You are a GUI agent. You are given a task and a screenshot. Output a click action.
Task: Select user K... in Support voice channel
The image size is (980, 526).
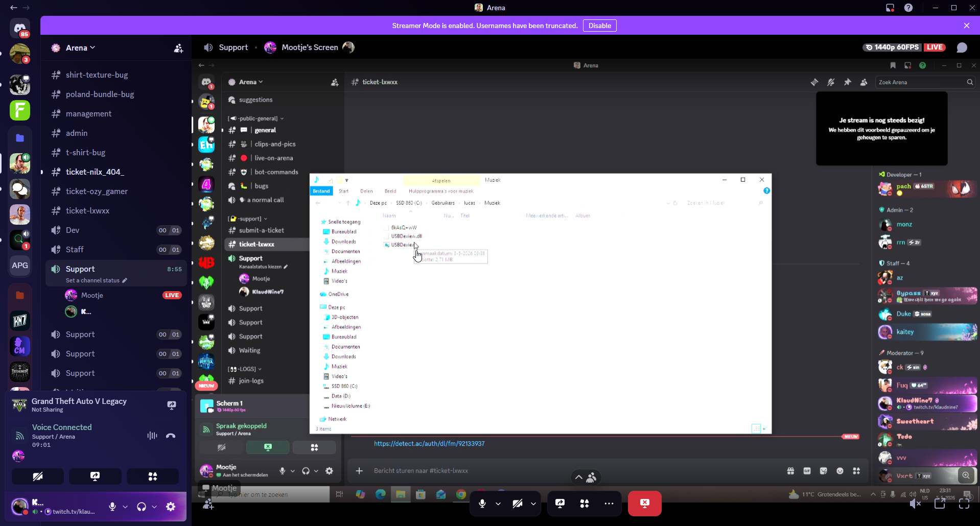click(x=123, y=312)
